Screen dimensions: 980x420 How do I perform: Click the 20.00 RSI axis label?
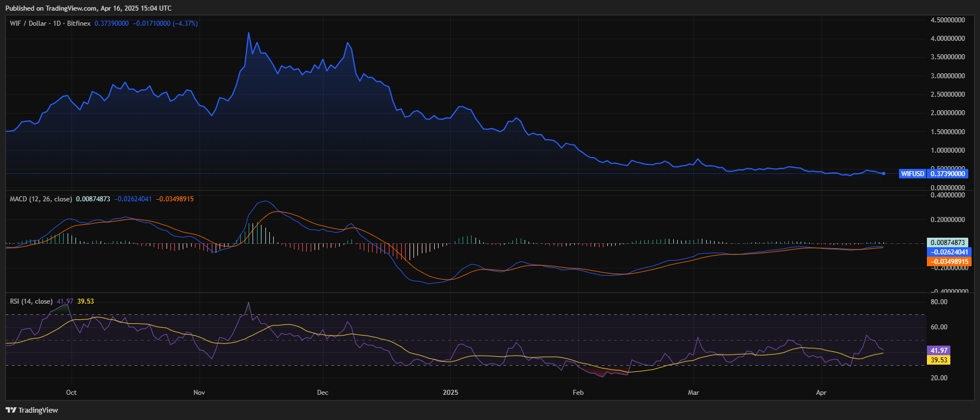click(939, 378)
